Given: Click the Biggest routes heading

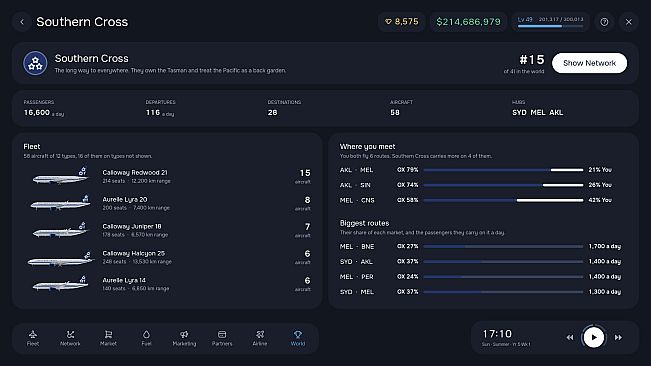Looking at the screenshot, I should click(364, 223).
